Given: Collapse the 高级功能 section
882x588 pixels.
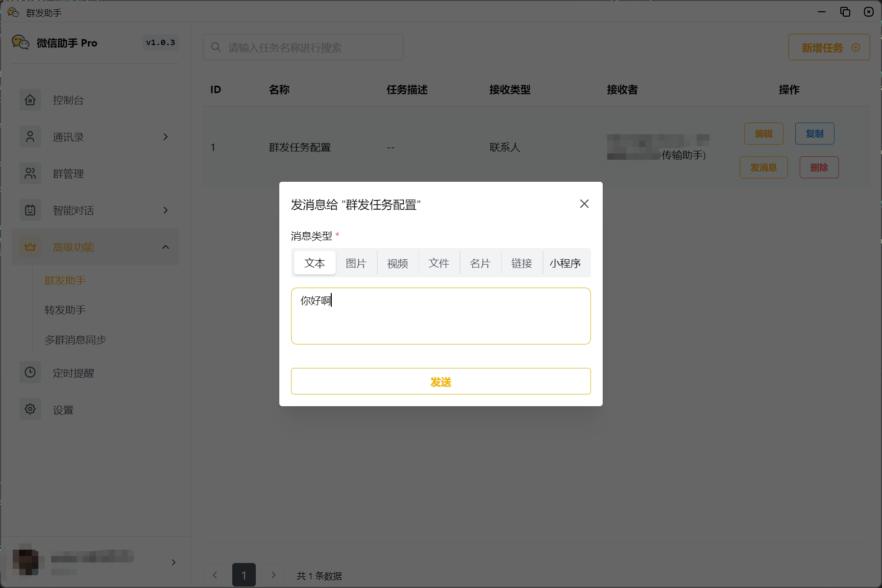Looking at the screenshot, I should click(x=165, y=247).
